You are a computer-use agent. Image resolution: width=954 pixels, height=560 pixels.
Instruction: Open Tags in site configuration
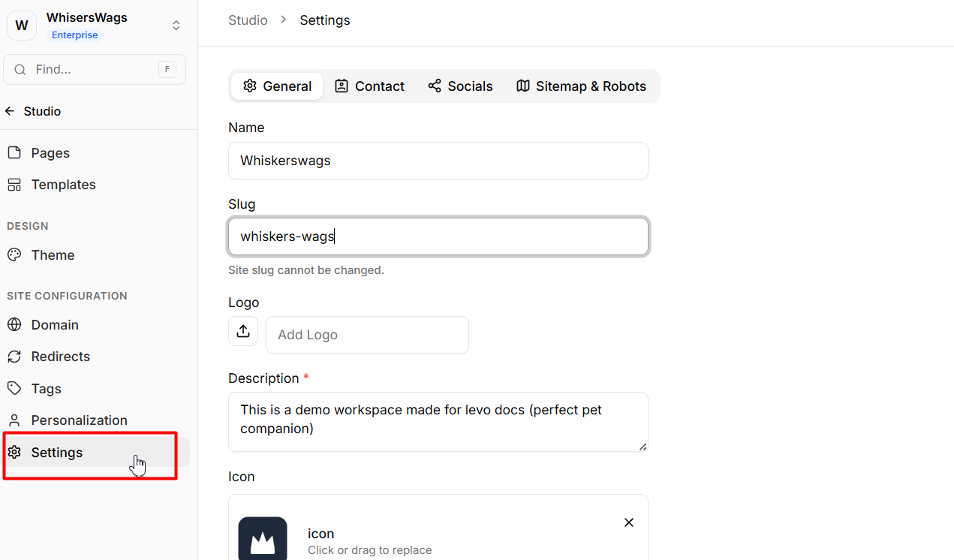pyautogui.click(x=46, y=389)
